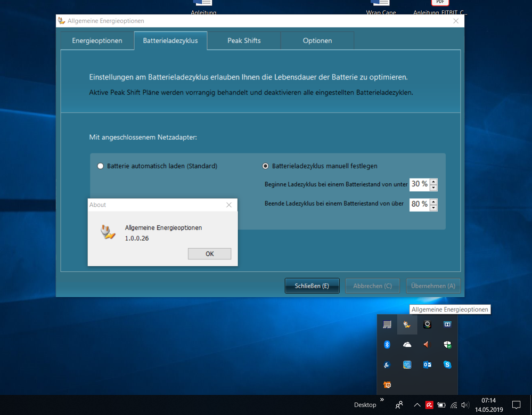Open the Peak Shifts tab
532x415 pixels.
tap(244, 41)
